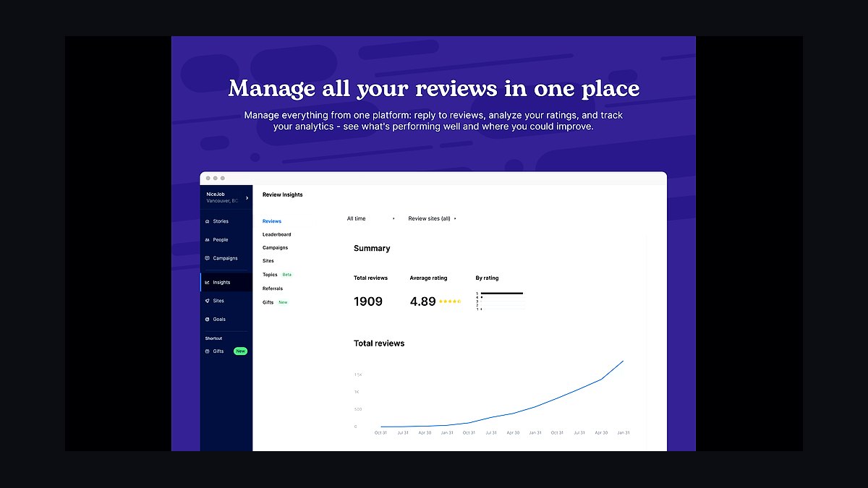
Task: Click the Total reviews chart heading
Action: pyautogui.click(x=379, y=343)
